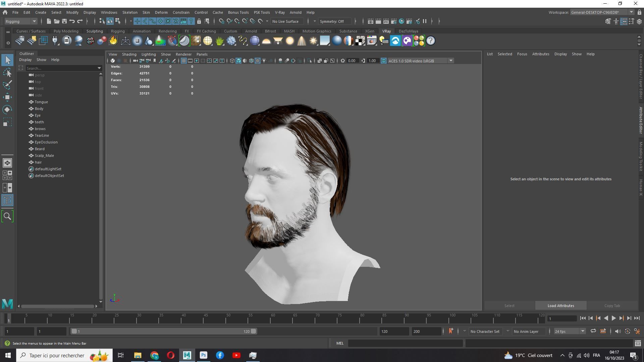Open the Script Editor icon
644x362 pixels.
[x=638, y=343]
